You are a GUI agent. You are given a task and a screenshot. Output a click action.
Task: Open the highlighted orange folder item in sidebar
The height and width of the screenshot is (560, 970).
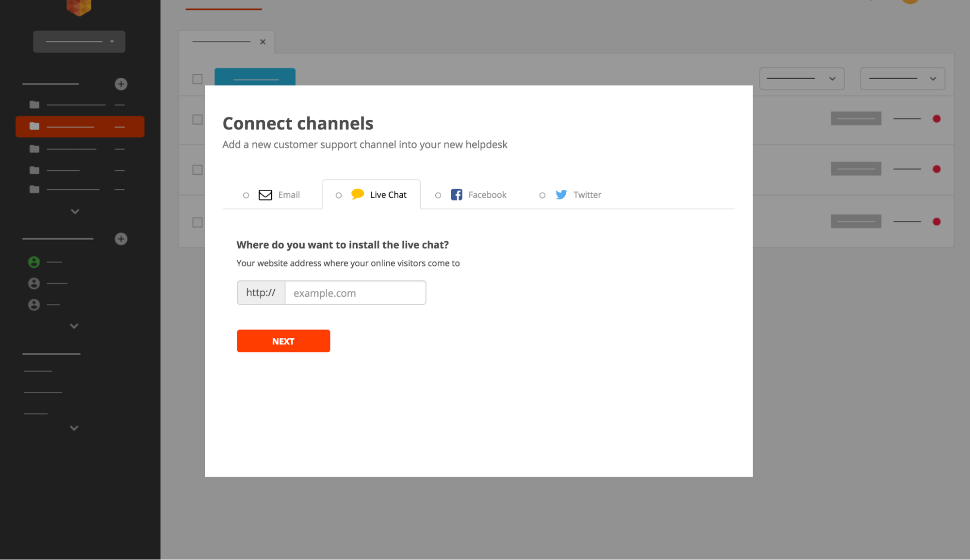pos(80,127)
